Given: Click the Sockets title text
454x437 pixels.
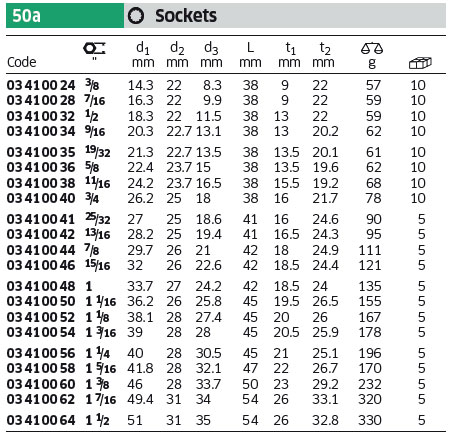Looking at the screenshot, I should (x=186, y=16).
